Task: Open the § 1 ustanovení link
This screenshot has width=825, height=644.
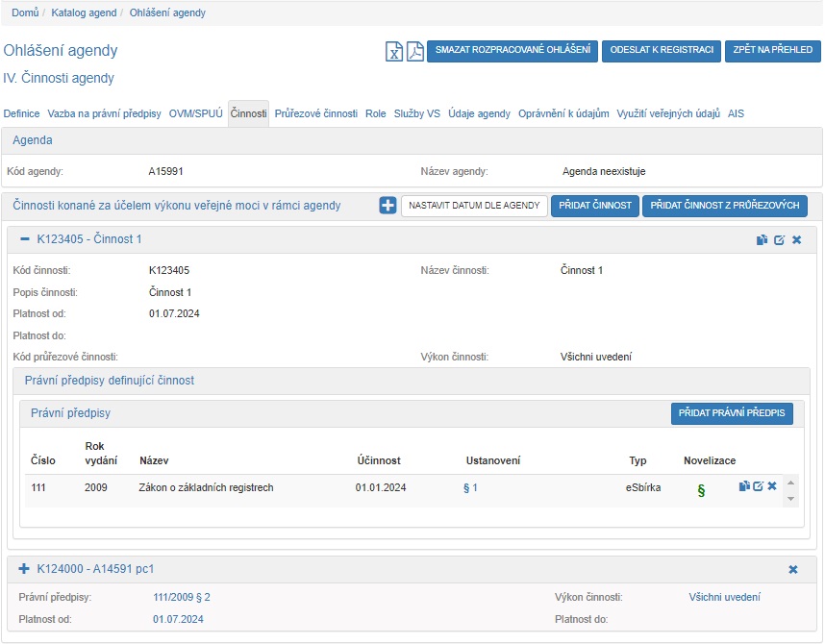Action: click(x=470, y=488)
